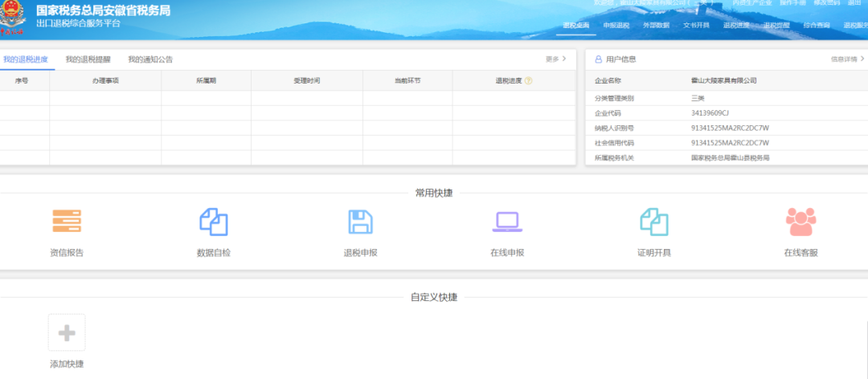Click 国家税务总局霍山县税务局 value

coord(731,158)
